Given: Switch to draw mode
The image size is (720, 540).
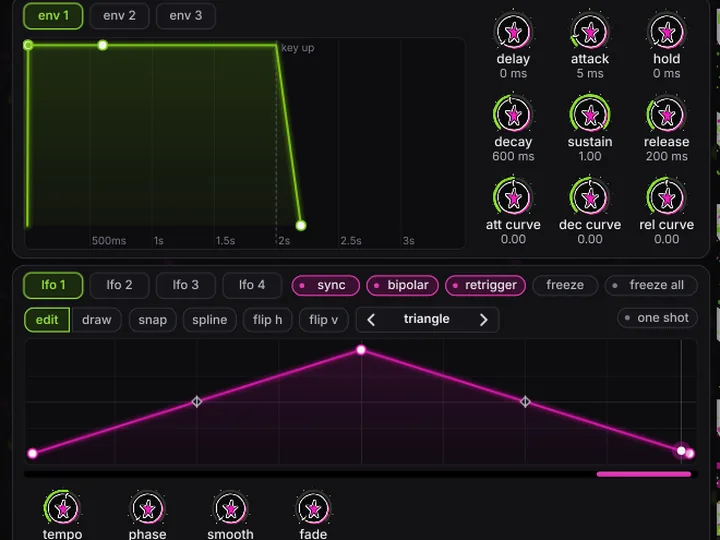Looking at the screenshot, I should pyautogui.click(x=96, y=320).
